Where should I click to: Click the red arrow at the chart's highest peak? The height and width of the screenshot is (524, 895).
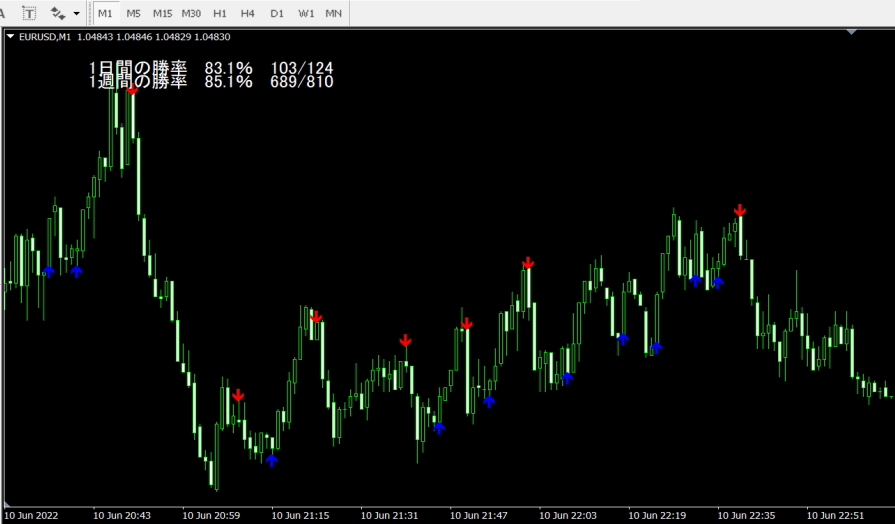tap(132, 89)
